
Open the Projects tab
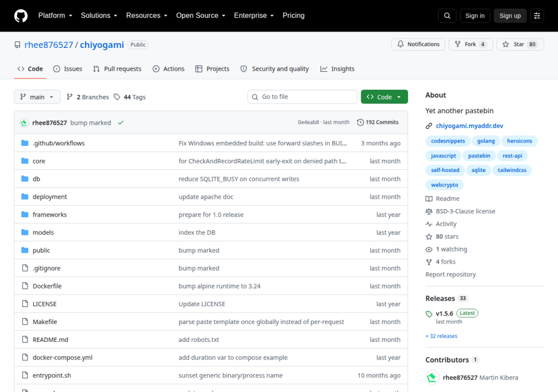point(213,69)
